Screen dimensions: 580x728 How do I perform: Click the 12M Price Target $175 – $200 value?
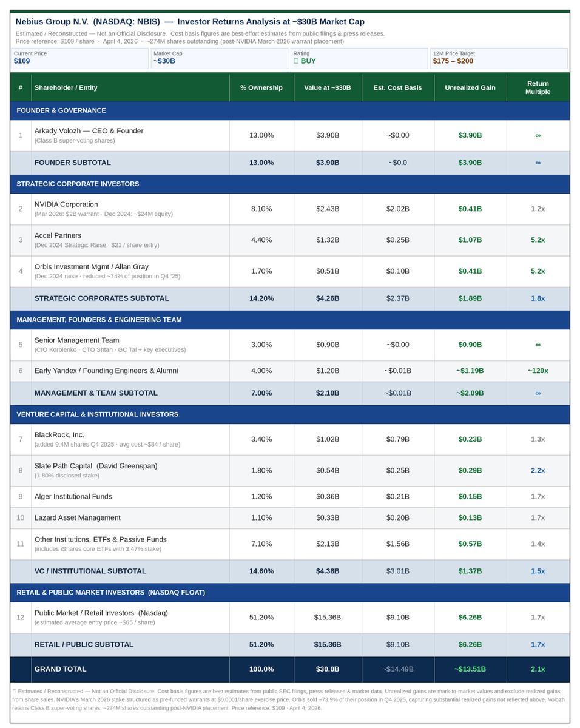point(453,61)
